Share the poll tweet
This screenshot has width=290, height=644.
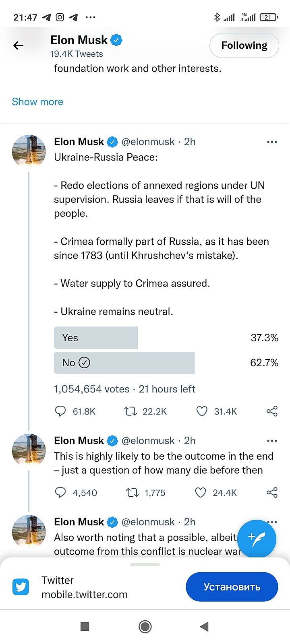(272, 411)
